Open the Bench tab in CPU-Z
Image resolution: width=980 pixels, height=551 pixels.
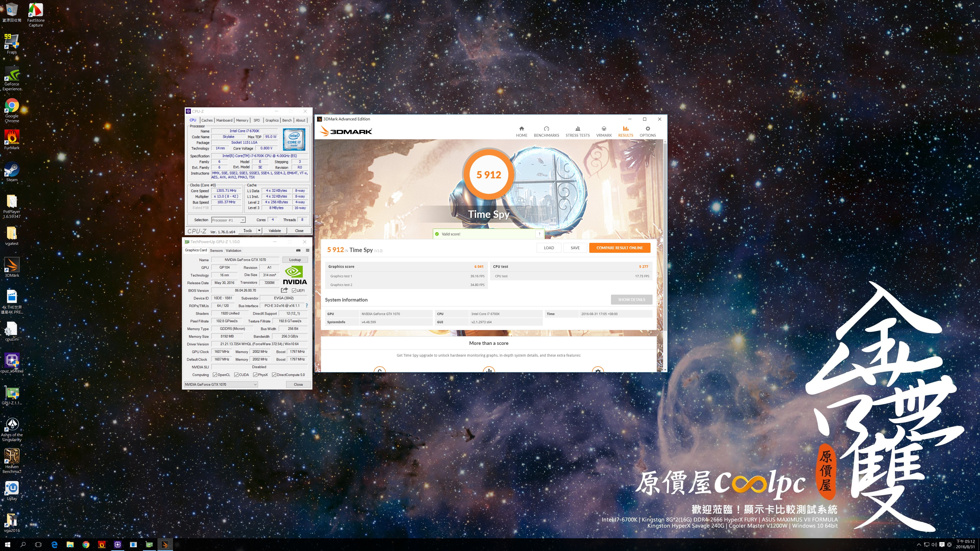(x=287, y=120)
